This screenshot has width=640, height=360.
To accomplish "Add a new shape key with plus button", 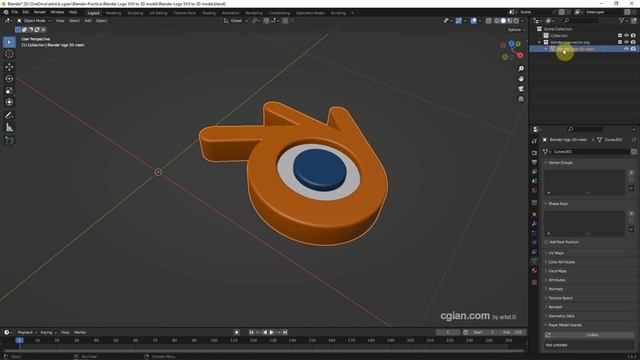I will (x=631, y=213).
